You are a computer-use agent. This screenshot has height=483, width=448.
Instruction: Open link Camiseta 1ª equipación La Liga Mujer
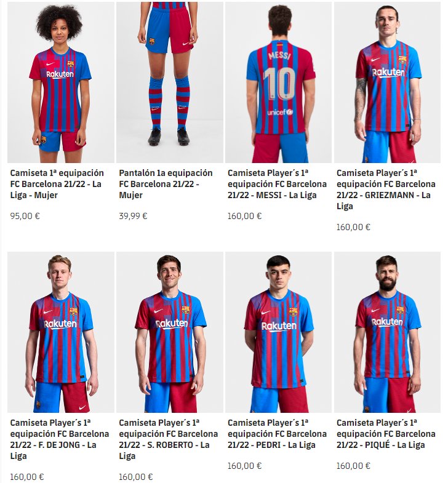pyautogui.click(x=57, y=184)
